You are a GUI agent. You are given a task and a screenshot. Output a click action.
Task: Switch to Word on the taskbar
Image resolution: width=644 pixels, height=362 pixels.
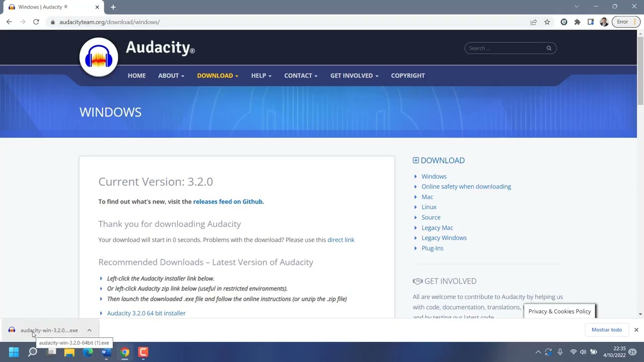tap(106, 352)
